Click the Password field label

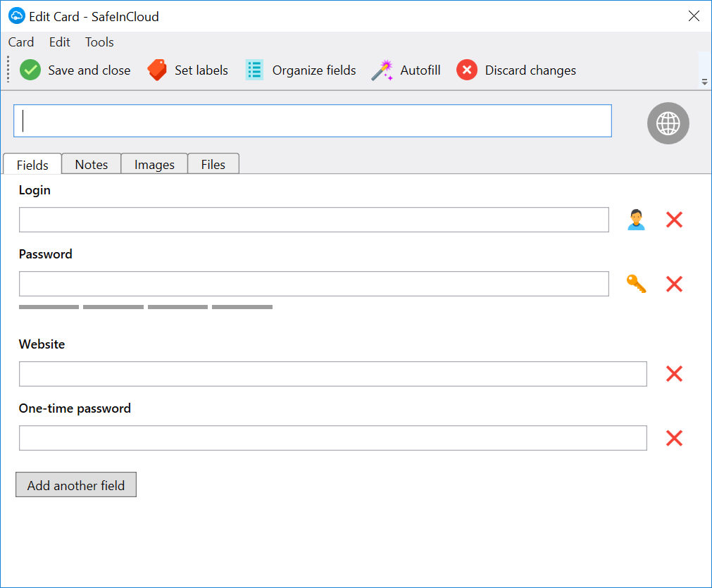coord(45,254)
